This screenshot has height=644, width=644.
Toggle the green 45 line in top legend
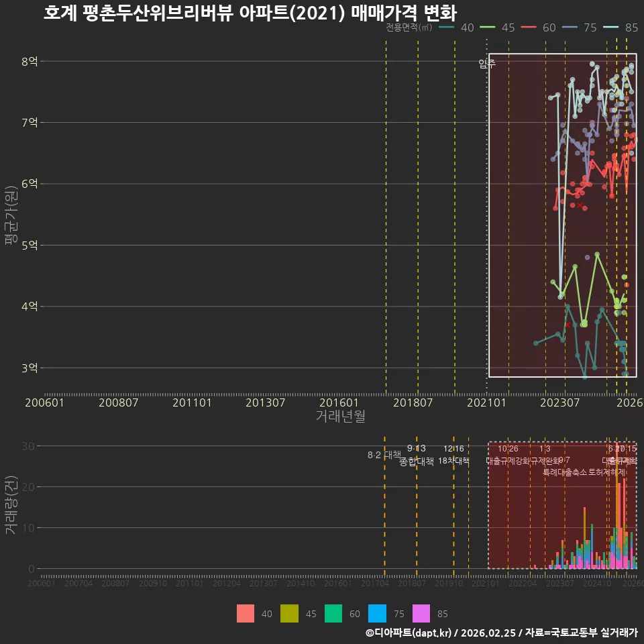(x=488, y=28)
